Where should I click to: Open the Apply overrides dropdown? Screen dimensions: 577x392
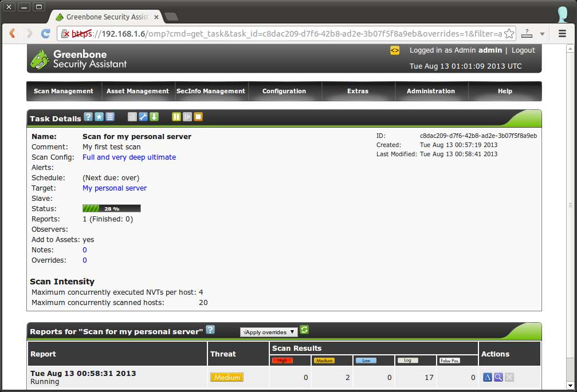[x=269, y=332]
